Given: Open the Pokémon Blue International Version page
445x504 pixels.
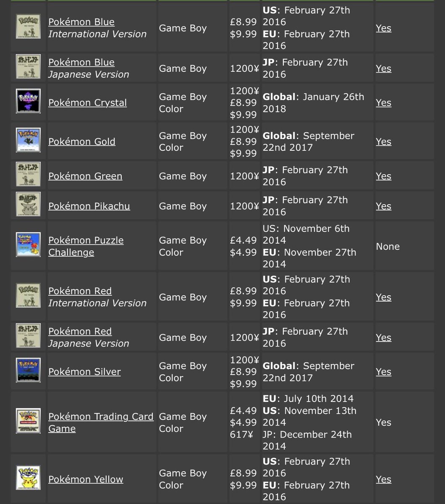Looking at the screenshot, I should (x=81, y=22).
